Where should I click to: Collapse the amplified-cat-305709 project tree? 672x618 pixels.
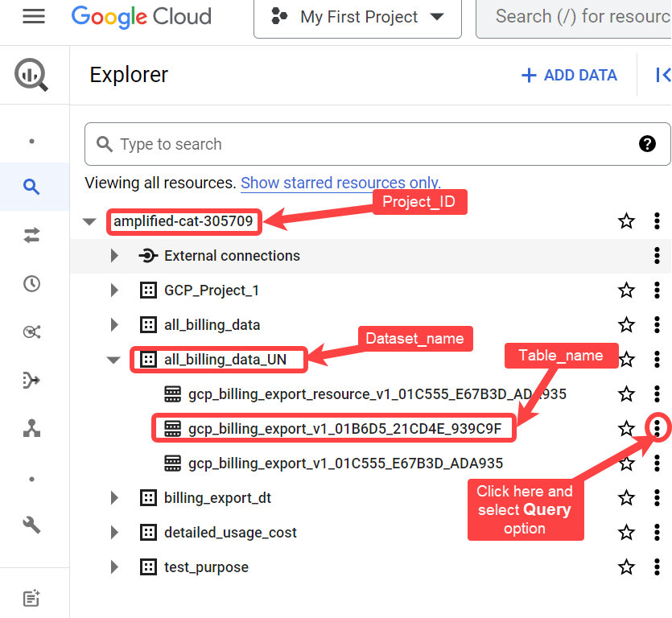coord(89,221)
